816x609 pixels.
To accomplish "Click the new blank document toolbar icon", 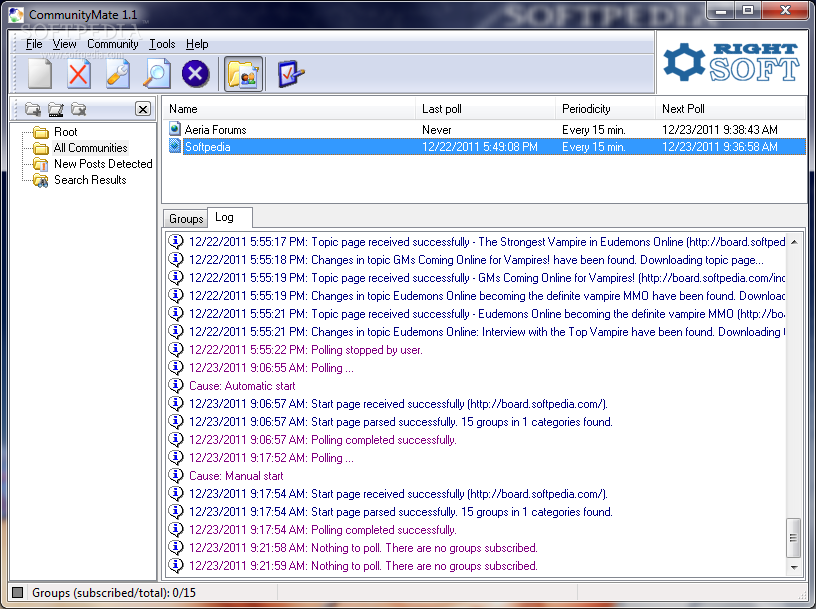I will (40, 74).
